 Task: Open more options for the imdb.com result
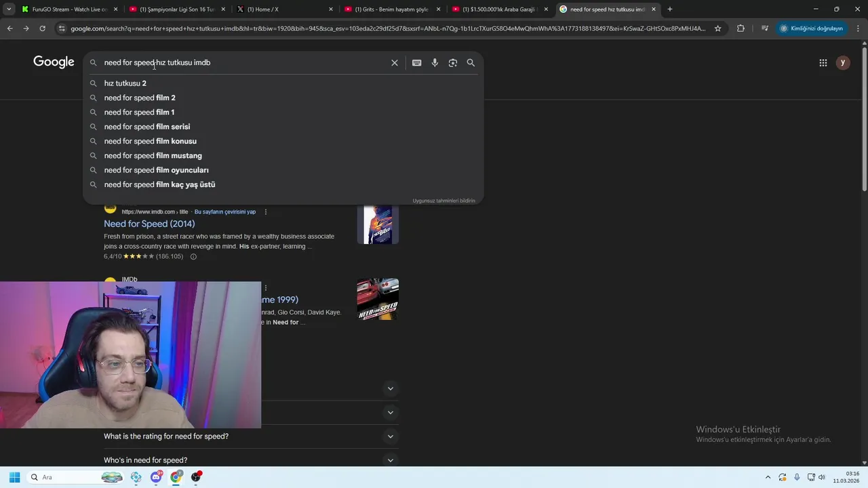pos(265,212)
